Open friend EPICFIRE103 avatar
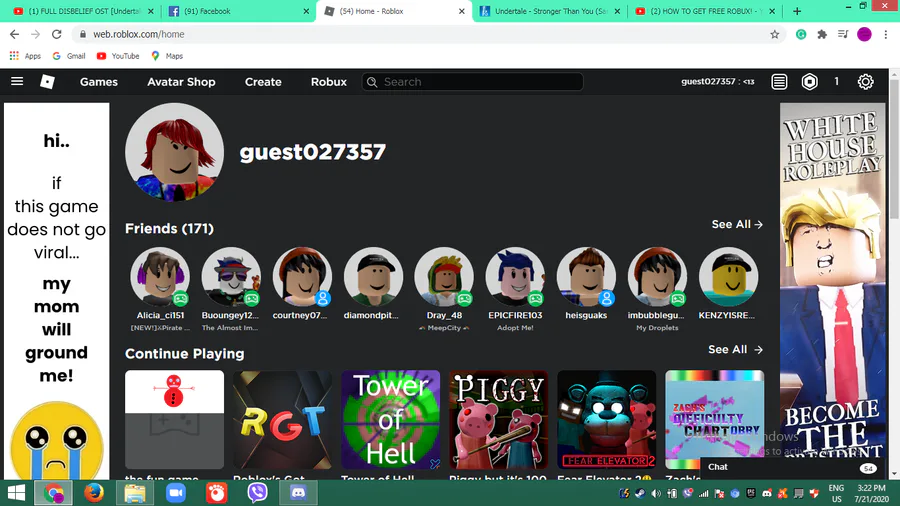Image resolution: width=900 pixels, height=506 pixels. click(x=515, y=277)
